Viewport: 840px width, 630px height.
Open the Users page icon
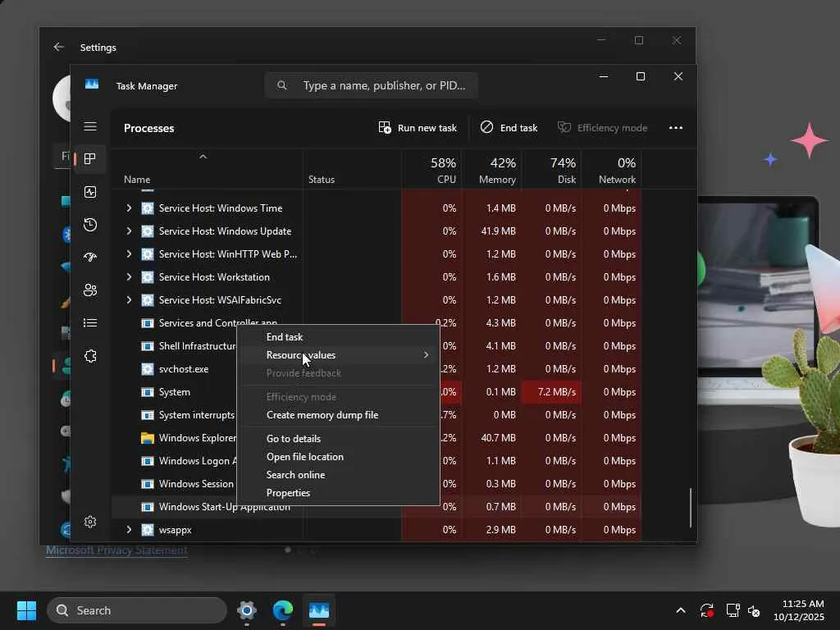click(x=90, y=290)
